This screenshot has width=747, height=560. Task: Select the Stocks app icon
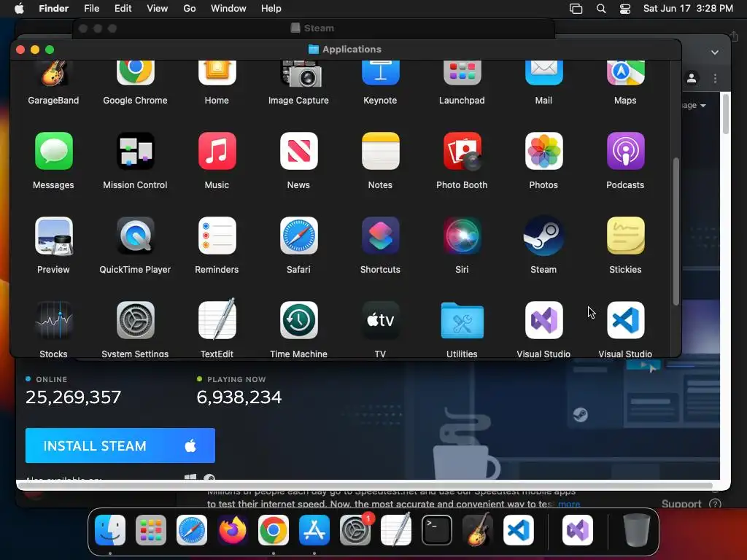tap(53, 320)
